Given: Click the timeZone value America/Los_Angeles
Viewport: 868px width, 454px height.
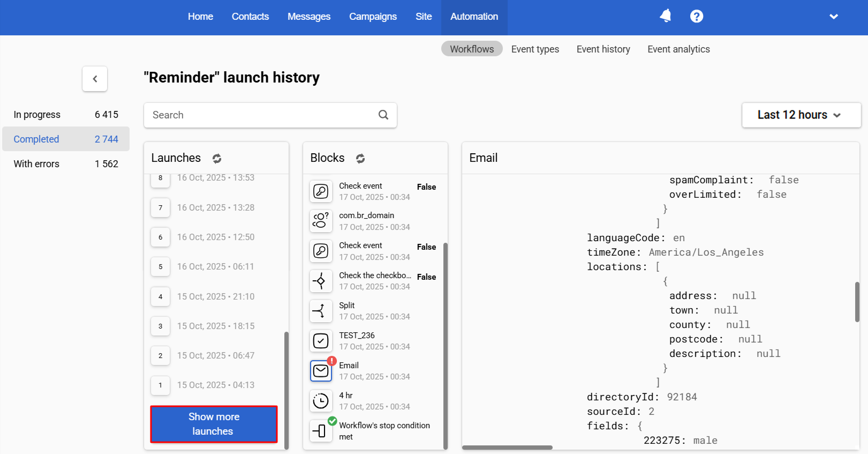Looking at the screenshot, I should [706, 252].
